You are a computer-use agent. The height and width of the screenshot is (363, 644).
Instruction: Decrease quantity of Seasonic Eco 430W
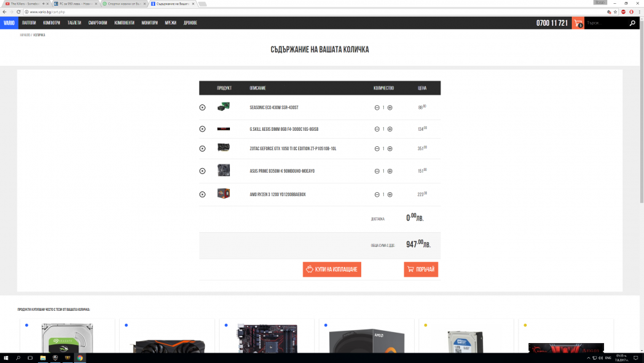tap(377, 108)
